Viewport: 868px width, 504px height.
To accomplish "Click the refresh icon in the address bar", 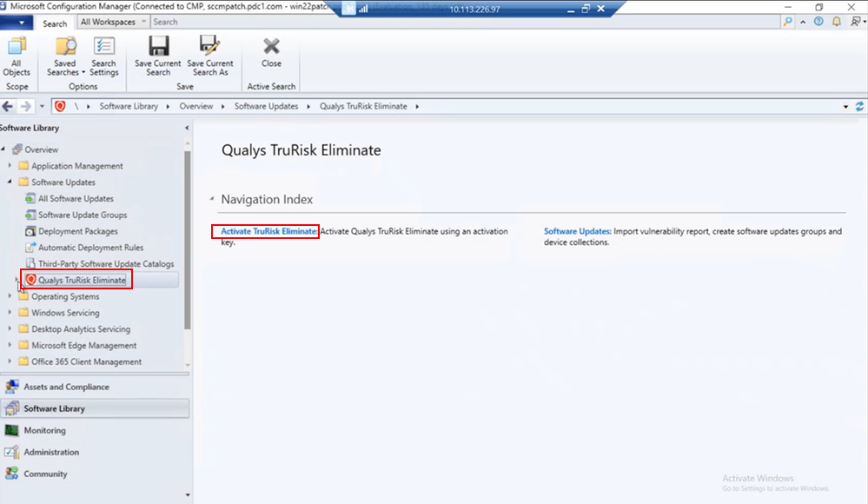I will point(859,106).
